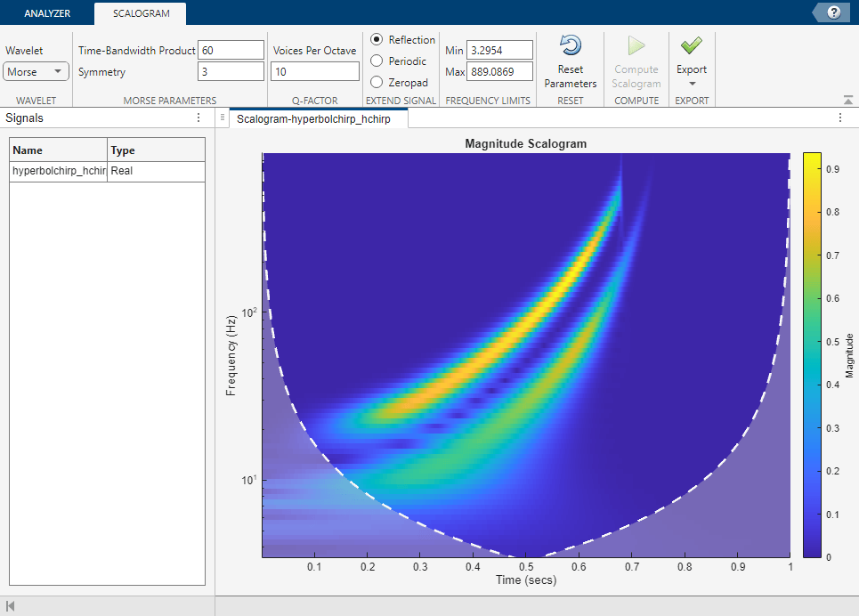Open the Morse wavelet dropdown
The image size is (859, 616).
pyautogui.click(x=36, y=72)
